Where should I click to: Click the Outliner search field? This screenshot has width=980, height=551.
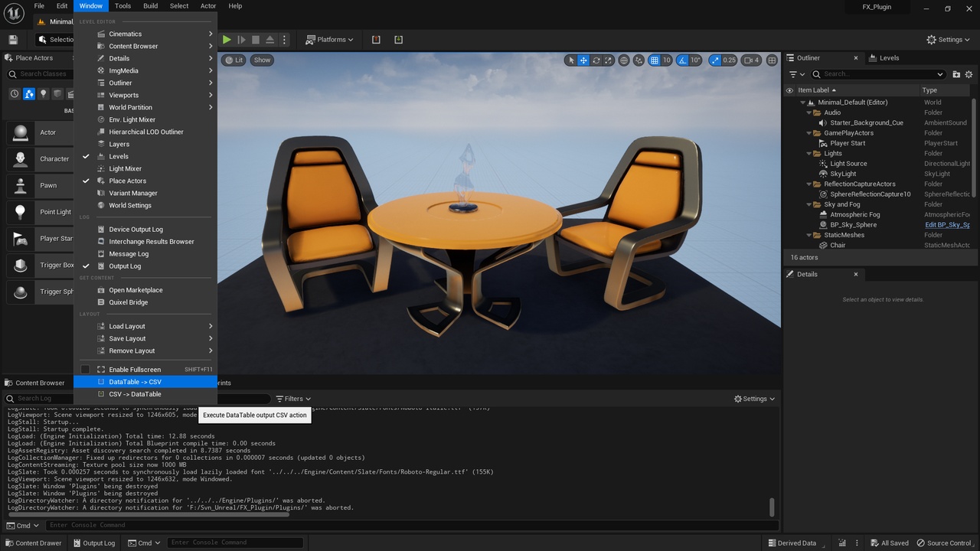click(878, 74)
